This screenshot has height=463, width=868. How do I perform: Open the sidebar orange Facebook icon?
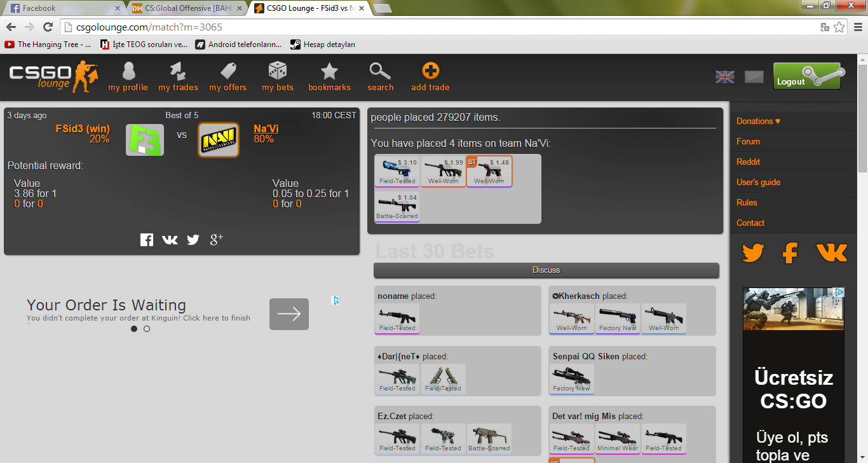[790, 253]
